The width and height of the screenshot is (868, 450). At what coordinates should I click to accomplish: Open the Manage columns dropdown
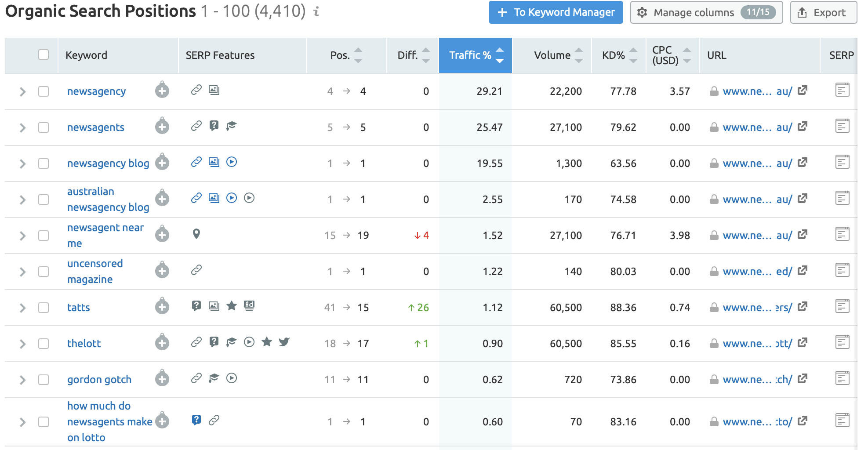point(706,12)
